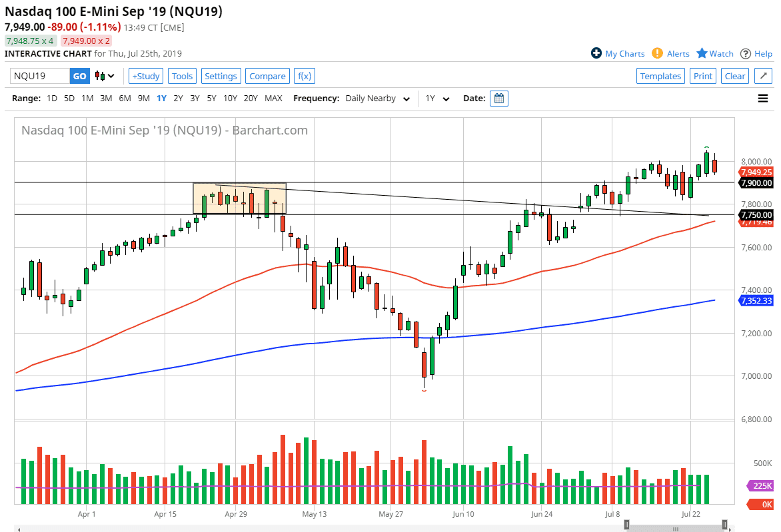
Task: Switch range to 5Y
Action: 211,99
